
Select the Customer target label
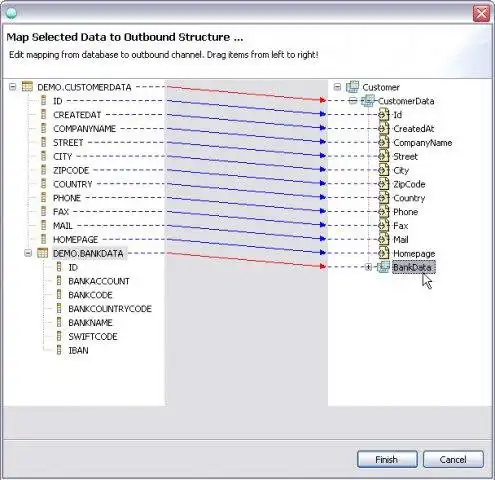[381, 87]
